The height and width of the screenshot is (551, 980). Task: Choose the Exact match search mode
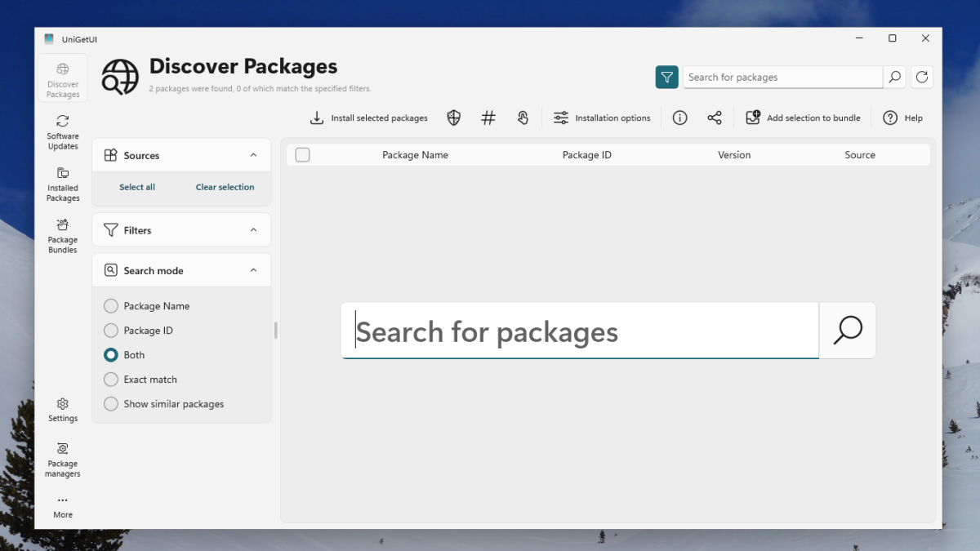tap(111, 380)
